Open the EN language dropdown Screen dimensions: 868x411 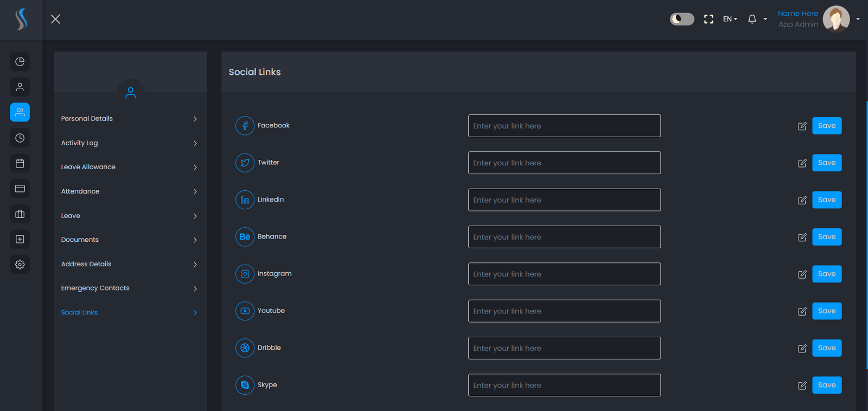(730, 19)
